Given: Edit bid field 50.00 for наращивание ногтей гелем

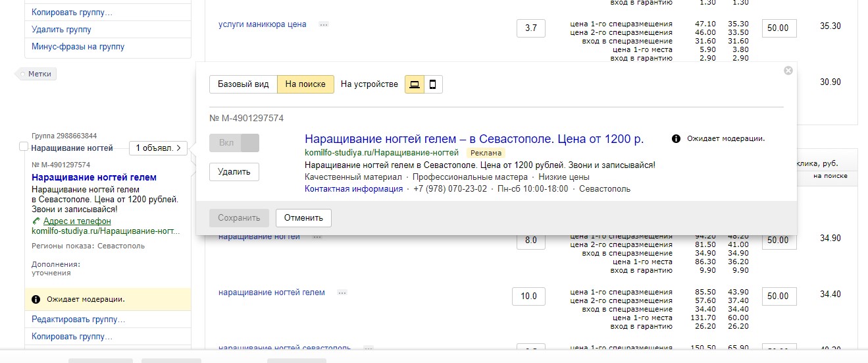Looking at the screenshot, I should [x=779, y=296].
